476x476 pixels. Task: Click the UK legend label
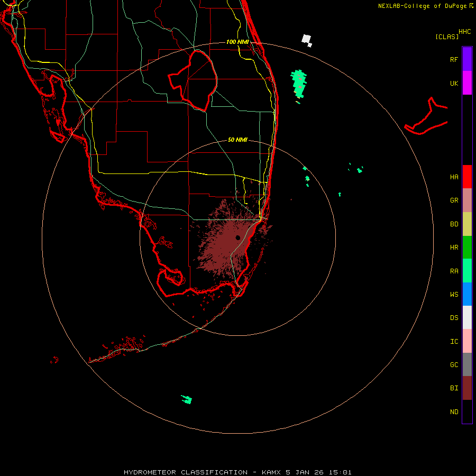click(454, 83)
